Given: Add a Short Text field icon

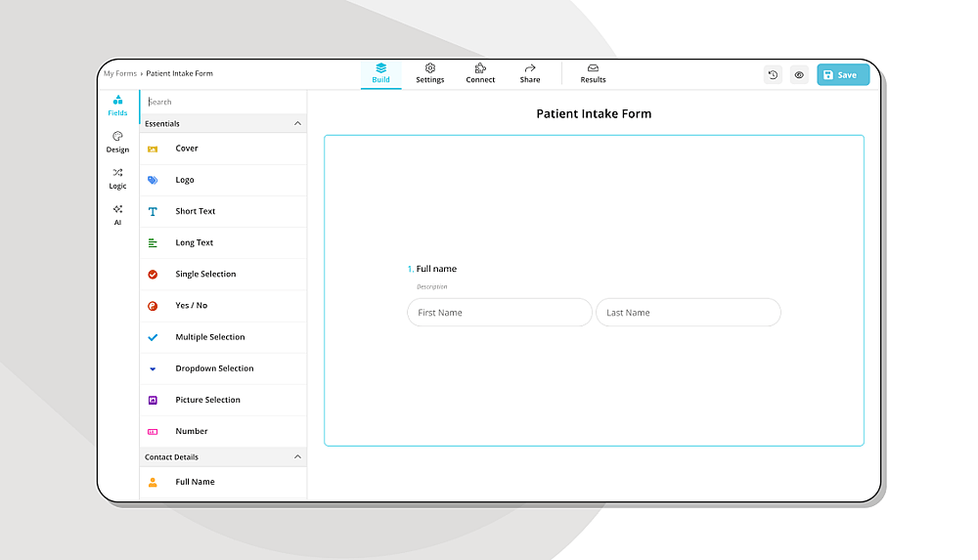Looking at the screenshot, I should 153,211.
